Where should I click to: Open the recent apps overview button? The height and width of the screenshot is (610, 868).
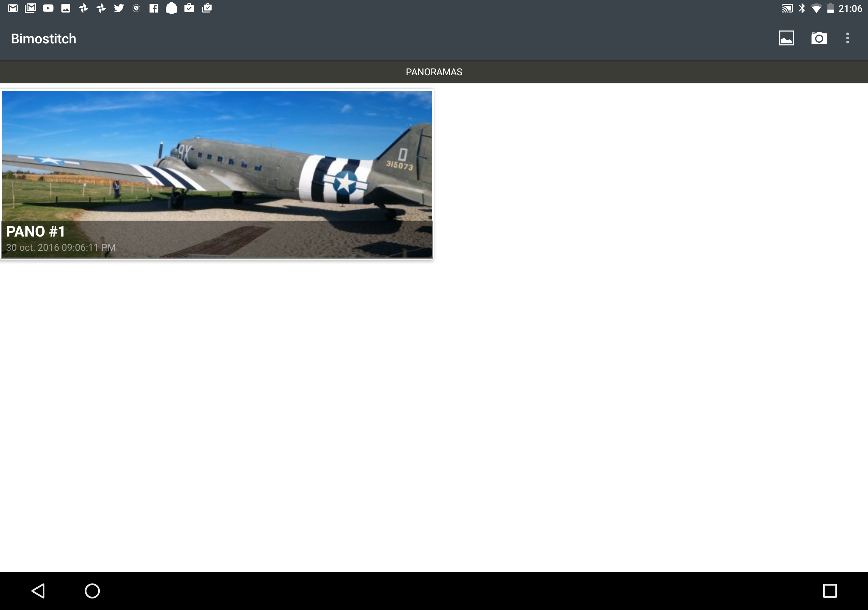tap(830, 591)
